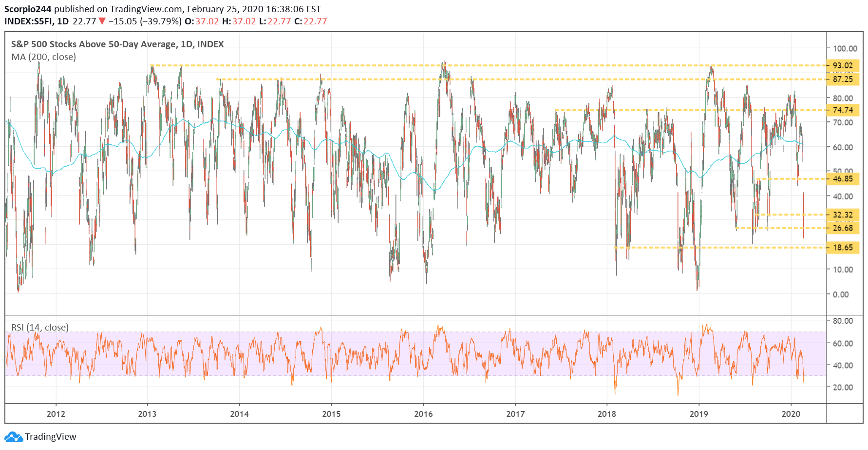Click the 18.65 price level label

pyautogui.click(x=843, y=248)
